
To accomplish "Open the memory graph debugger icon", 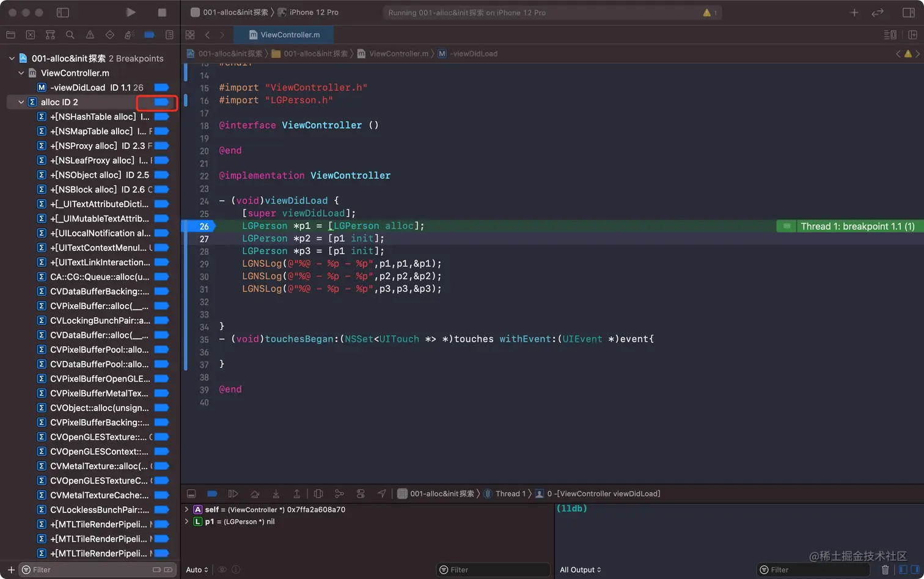I will 339,493.
